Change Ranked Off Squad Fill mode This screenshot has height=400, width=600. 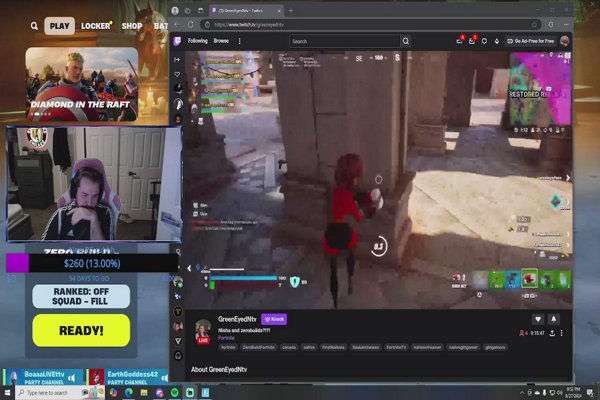[81, 296]
